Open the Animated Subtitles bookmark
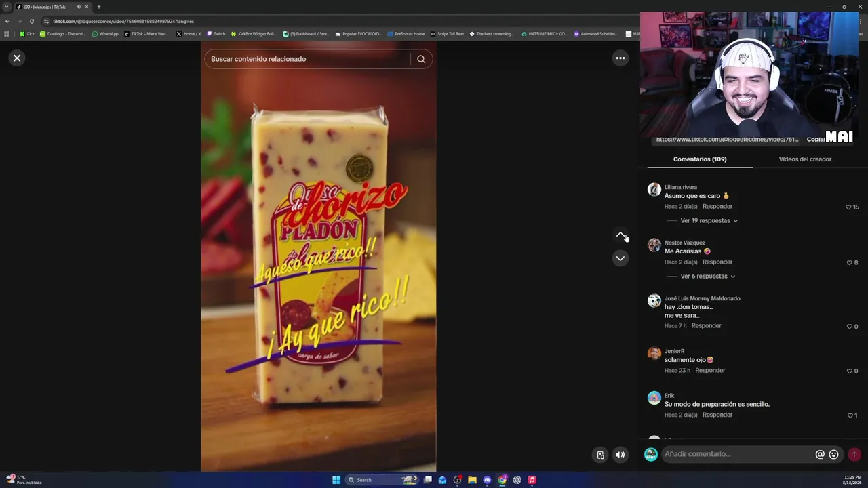This screenshot has width=868, height=488. [x=596, y=34]
